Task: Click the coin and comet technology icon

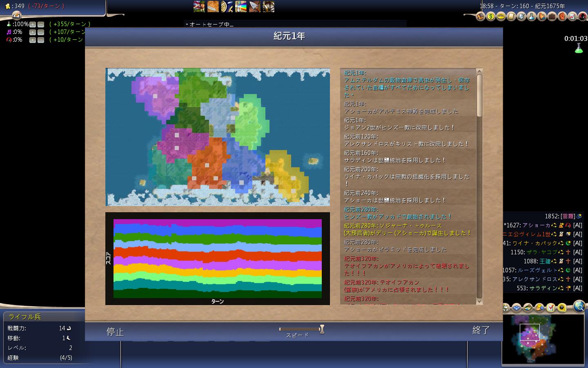Action: pyautogui.click(x=227, y=7)
